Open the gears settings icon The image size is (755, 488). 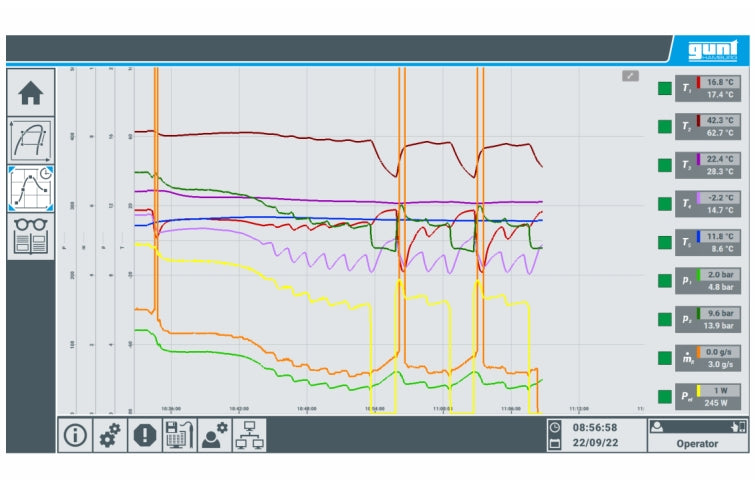coord(110,435)
